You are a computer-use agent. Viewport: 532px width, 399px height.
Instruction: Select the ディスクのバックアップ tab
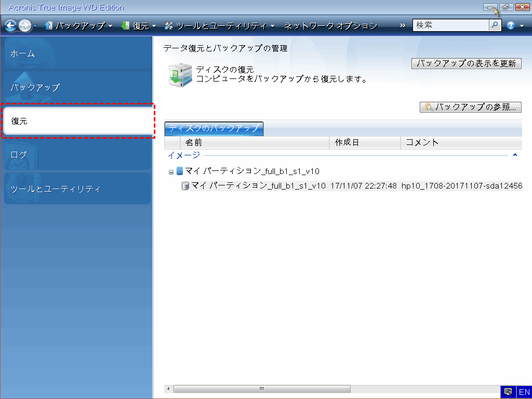coord(214,128)
